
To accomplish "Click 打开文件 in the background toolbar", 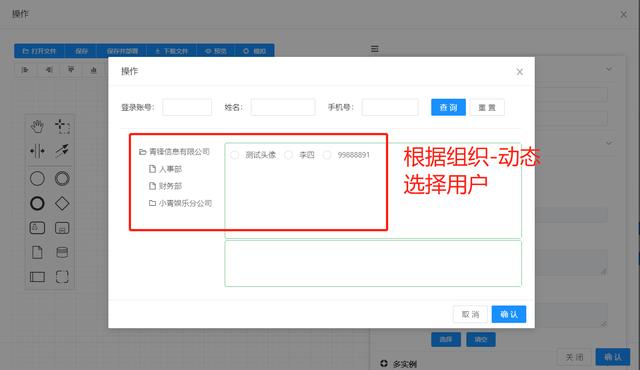I will [40, 51].
